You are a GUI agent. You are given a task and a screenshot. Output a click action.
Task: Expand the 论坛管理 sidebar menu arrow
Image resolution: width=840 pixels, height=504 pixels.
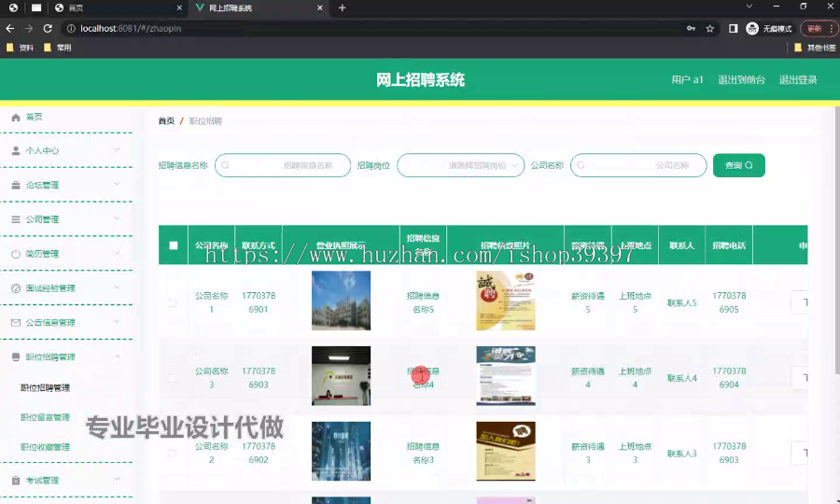coord(117,184)
